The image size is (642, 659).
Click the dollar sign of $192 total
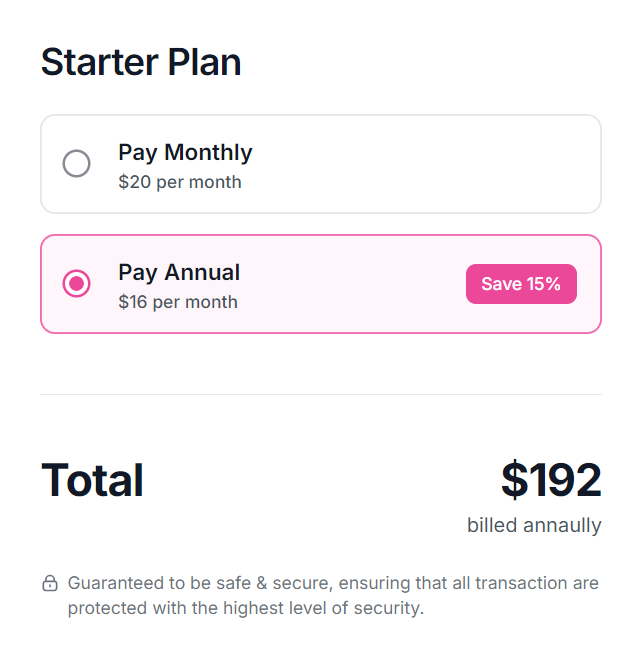tap(515, 480)
